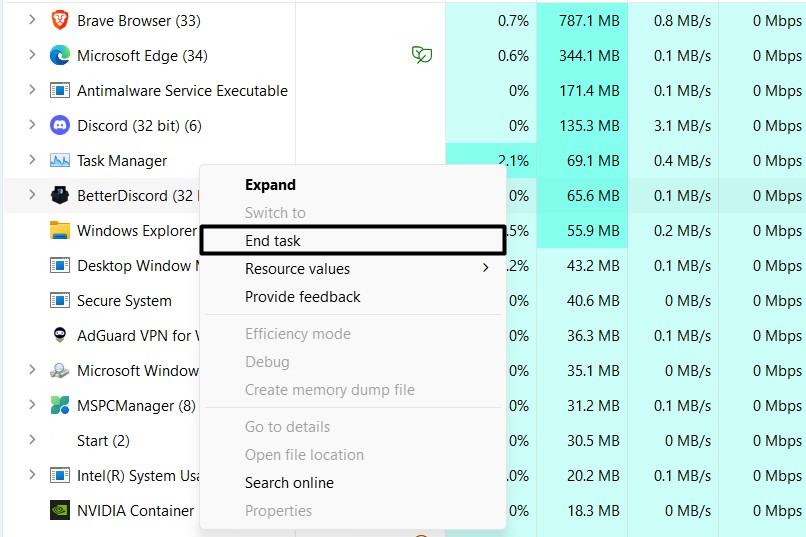Click the AdGuard VPN icon
The image size is (806, 537).
pyautogui.click(x=60, y=336)
